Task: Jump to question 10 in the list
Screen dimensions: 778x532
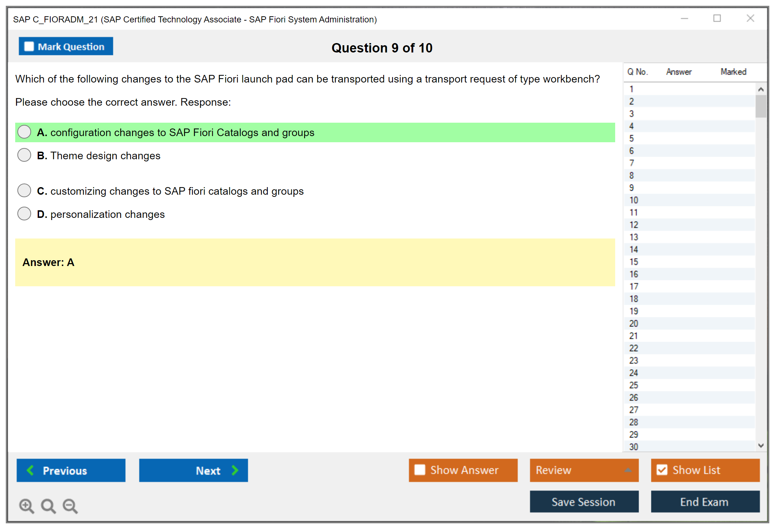Action: pyautogui.click(x=634, y=200)
